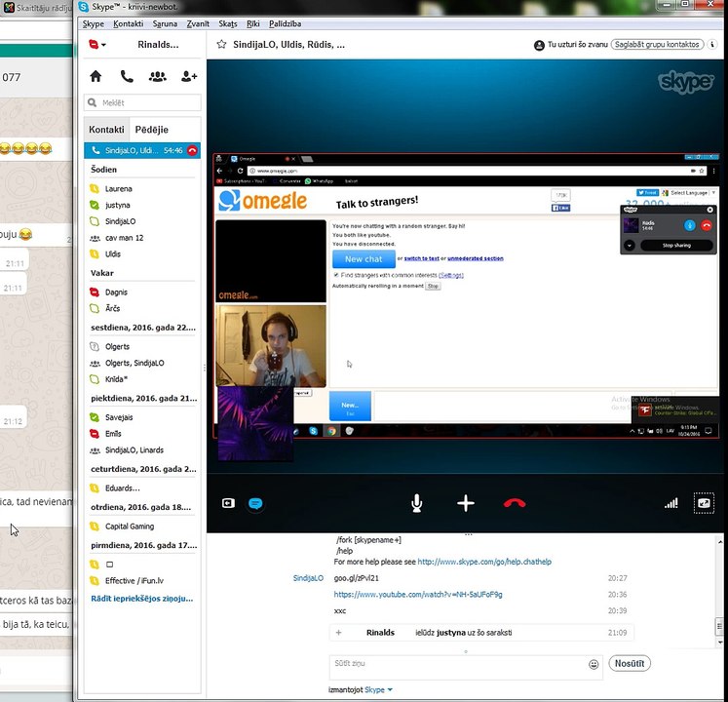Open Skype home via the house icon

96,76
